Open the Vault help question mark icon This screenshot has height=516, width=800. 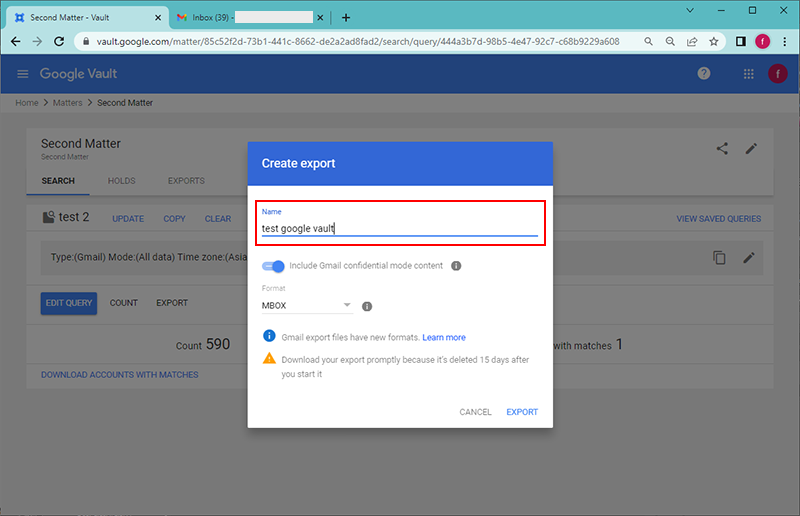click(x=704, y=73)
